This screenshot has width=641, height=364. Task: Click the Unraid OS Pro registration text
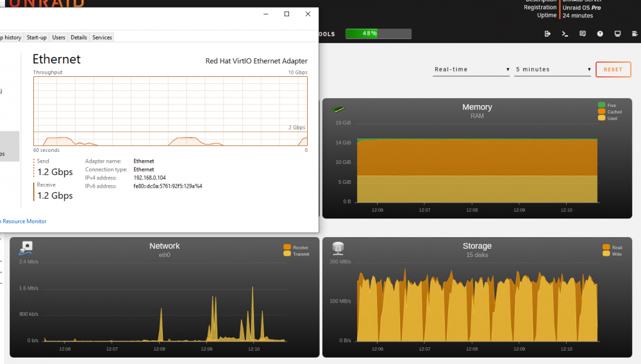[x=581, y=8]
